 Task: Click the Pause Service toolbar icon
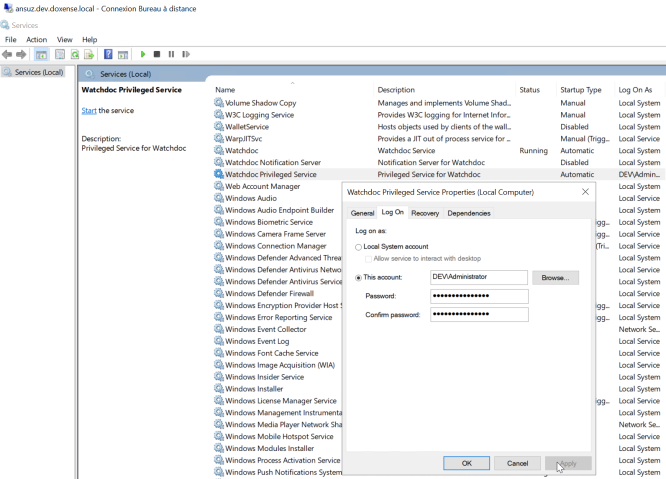171,54
